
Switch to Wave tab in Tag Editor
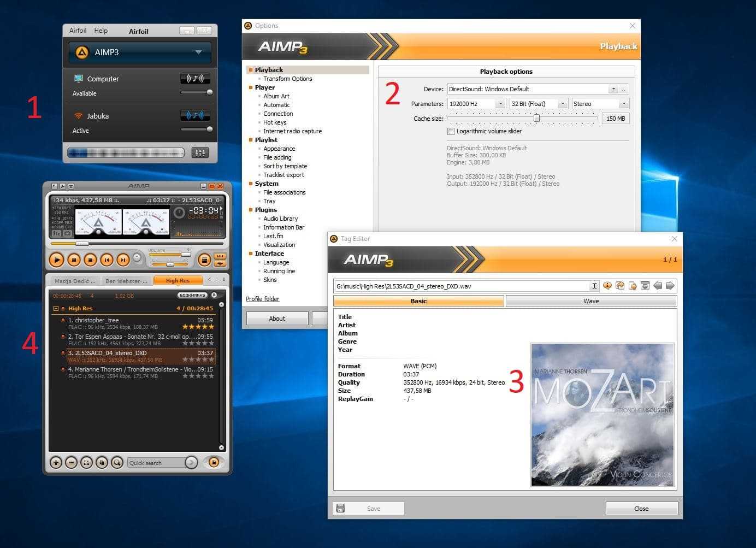coord(591,301)
